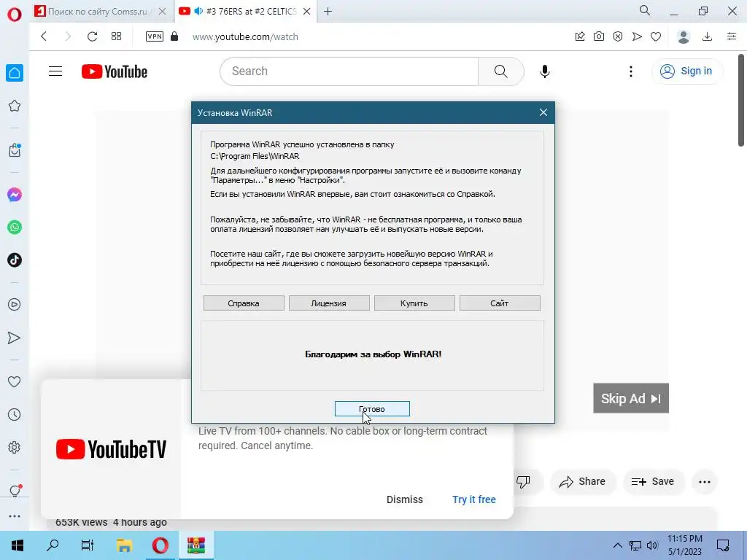Open Windows taskbar search

53,545
